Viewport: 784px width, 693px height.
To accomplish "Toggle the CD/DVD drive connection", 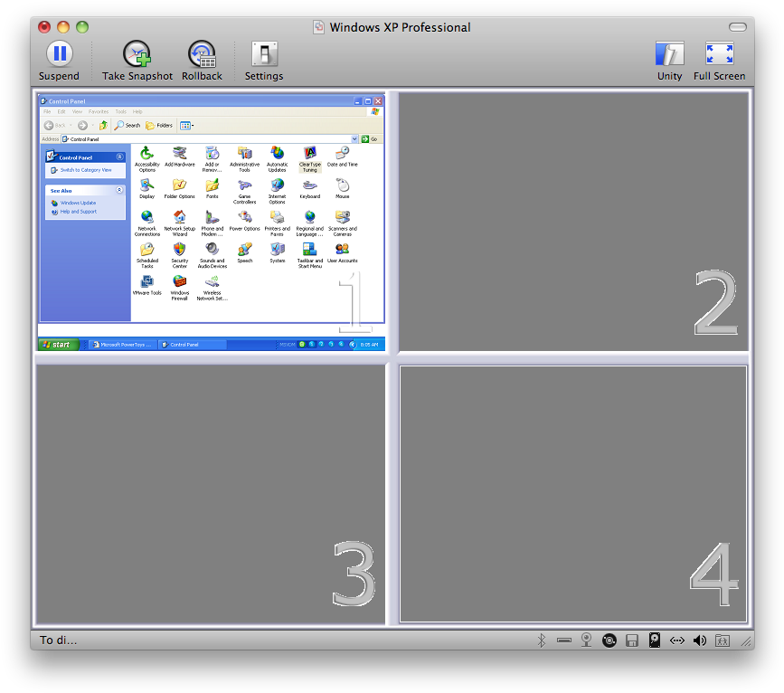I will click(609, 640).
